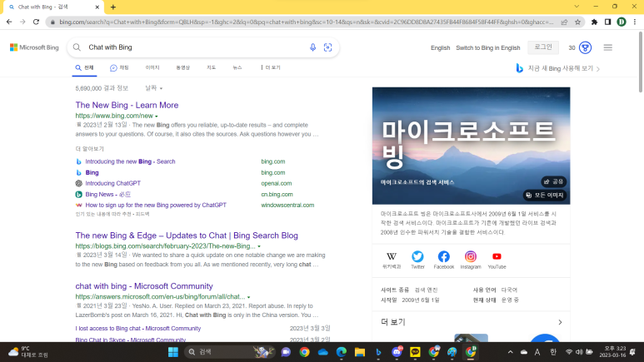644x362 pixels.
Task: Click the microphone voice search icon
Action: (312, 47)
